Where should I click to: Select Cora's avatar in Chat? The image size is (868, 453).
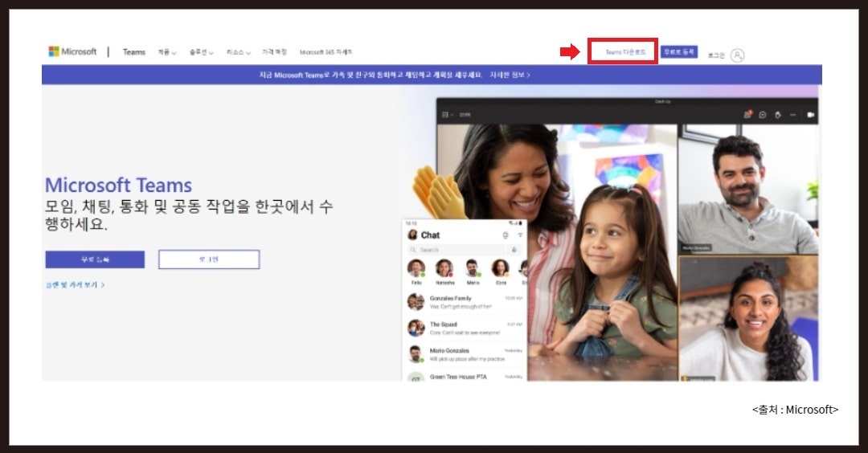pos(501,268)
